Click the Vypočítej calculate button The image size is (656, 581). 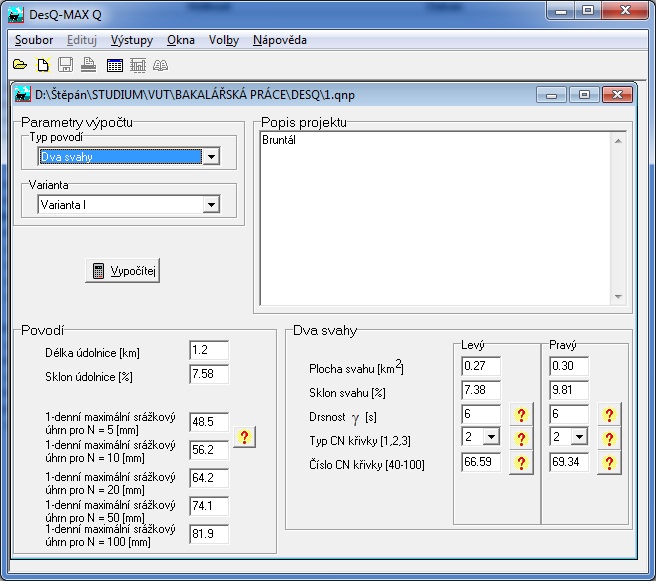(x=123, y=271)
